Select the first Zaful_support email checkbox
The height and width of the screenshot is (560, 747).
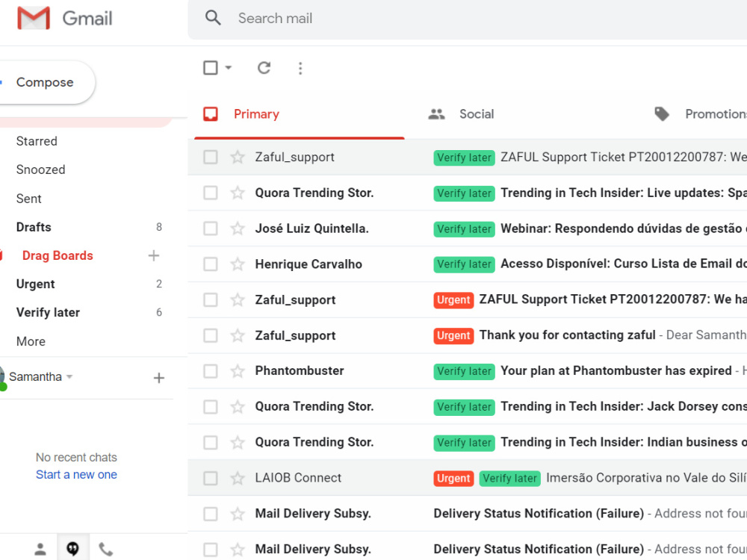tap(211, 157)
